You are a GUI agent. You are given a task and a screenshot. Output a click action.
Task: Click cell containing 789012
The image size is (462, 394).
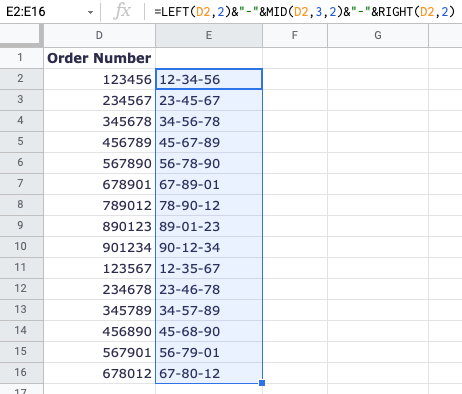(x=99, y=205)
